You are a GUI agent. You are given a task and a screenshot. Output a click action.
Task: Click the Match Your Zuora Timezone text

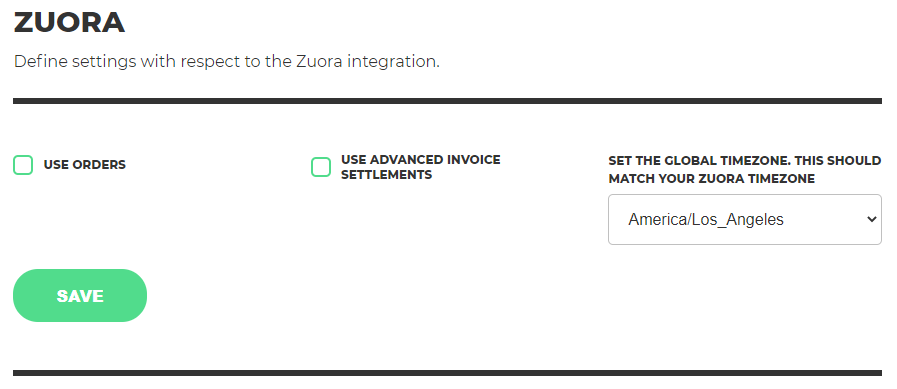(712, 179)
